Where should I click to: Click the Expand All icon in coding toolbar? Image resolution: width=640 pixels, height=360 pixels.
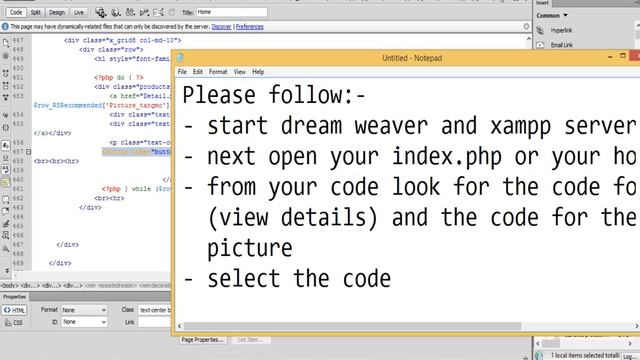click(x=6, y=97)
